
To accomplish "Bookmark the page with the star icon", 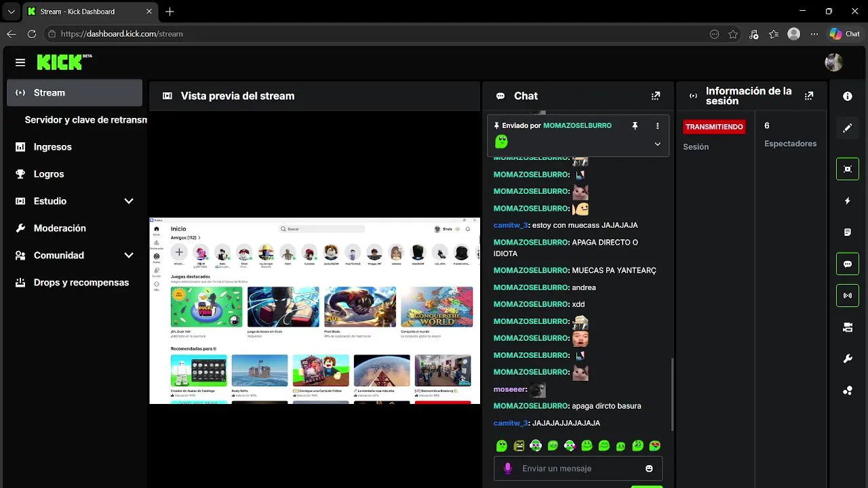I will [x=733, y=34].
